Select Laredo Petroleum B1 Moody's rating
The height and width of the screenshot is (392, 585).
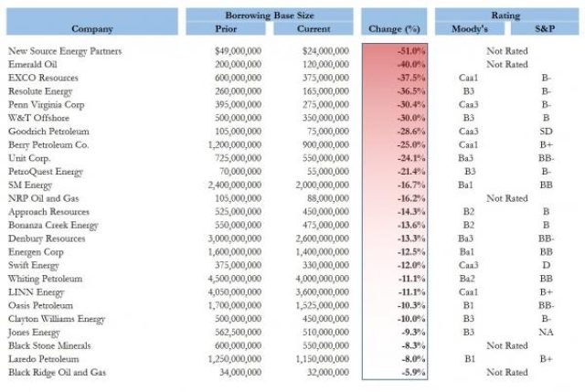click(470, 359)
